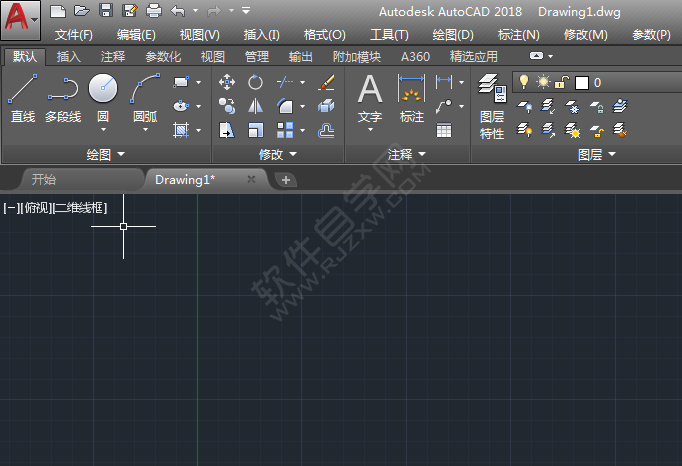Open the AutoCAD application menu button

pos(21,20)
